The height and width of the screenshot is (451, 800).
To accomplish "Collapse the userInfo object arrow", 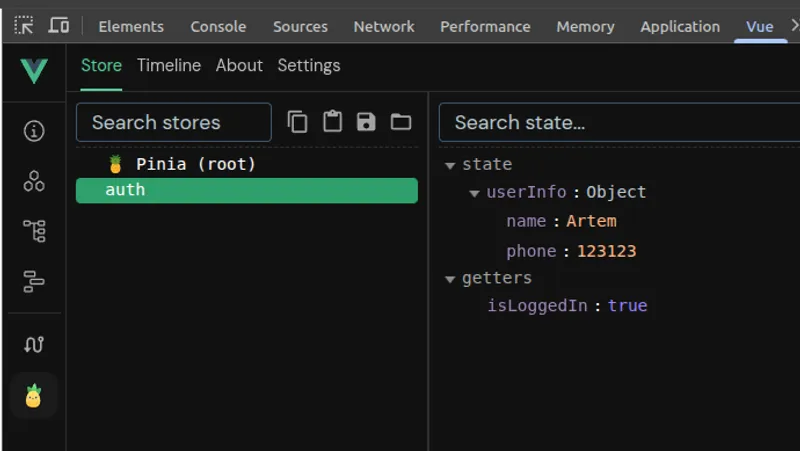I will [474, 193].
